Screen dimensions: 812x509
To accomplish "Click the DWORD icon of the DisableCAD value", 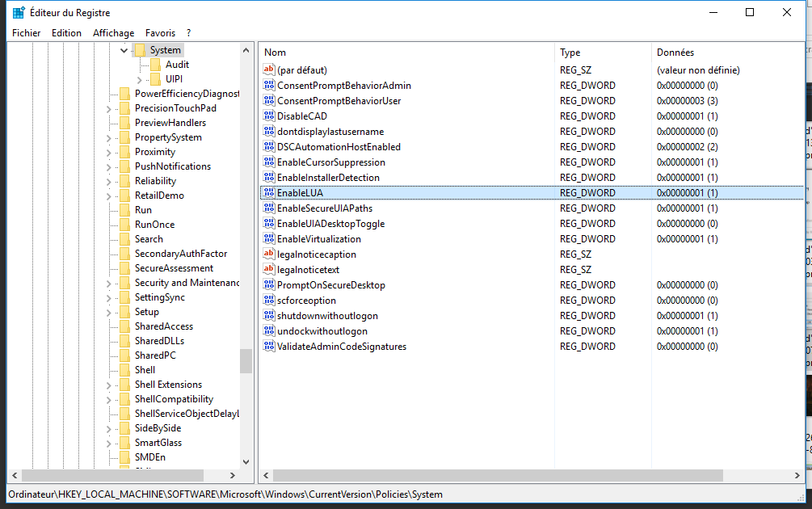I will [269, 116].
